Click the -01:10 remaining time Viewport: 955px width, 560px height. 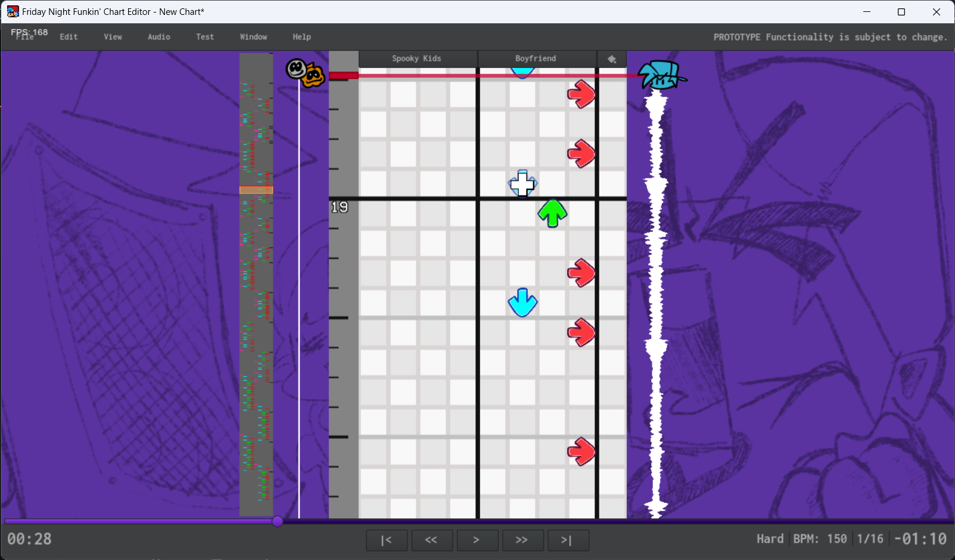point(920,539)
